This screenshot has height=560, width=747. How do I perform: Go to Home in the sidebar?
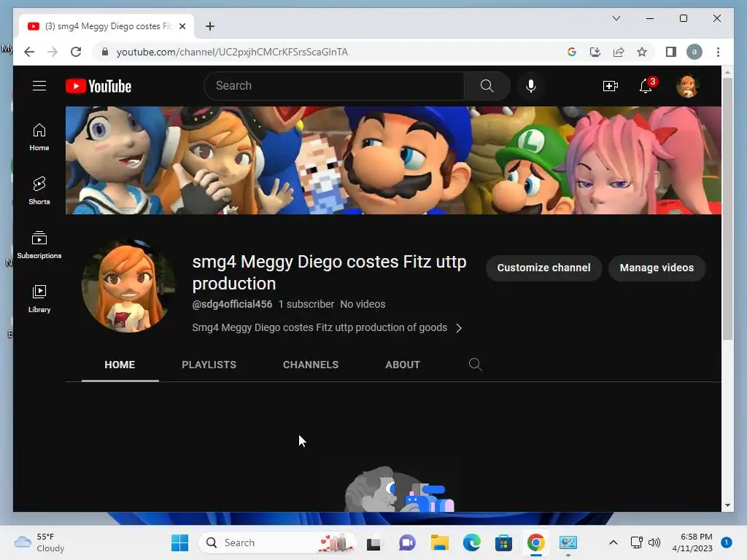(x=39, y=137)
